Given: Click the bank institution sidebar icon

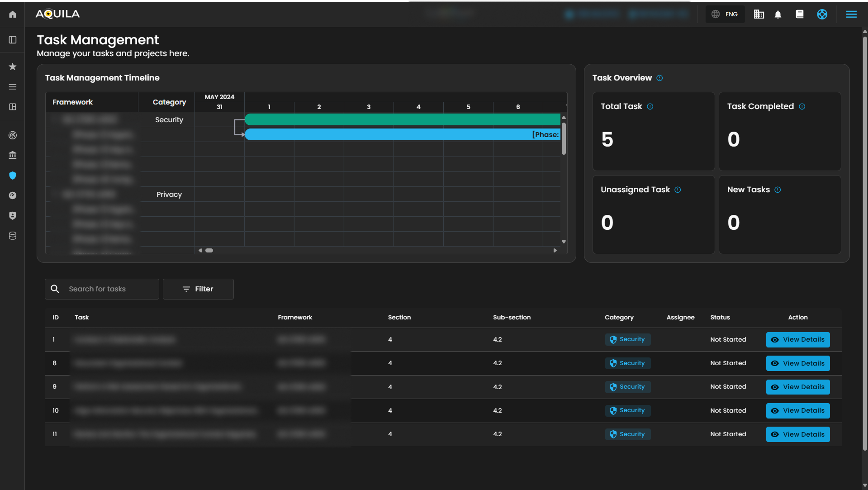Looking at the screenshot, I should pos(13,155).
